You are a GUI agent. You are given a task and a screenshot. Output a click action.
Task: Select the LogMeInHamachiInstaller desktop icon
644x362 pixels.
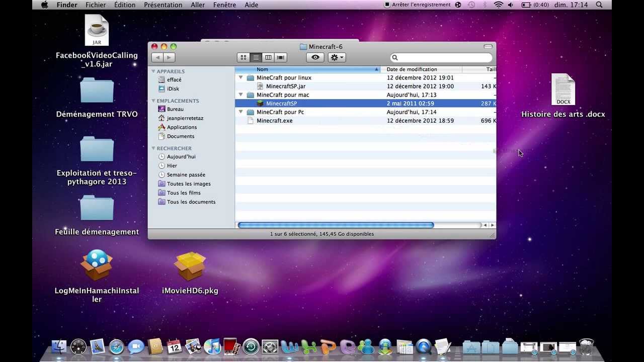pyautogui.click(x=97, y=276)
